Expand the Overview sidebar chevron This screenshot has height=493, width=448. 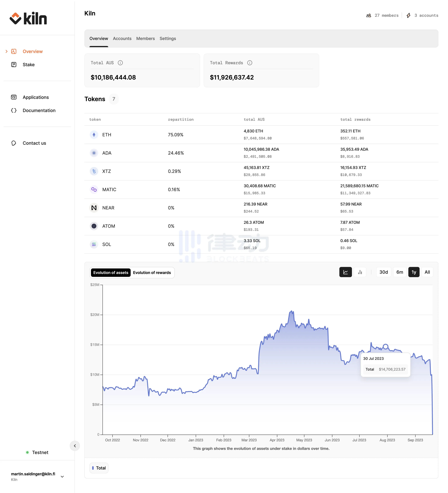pyautogui.click(x=7, y=51)
